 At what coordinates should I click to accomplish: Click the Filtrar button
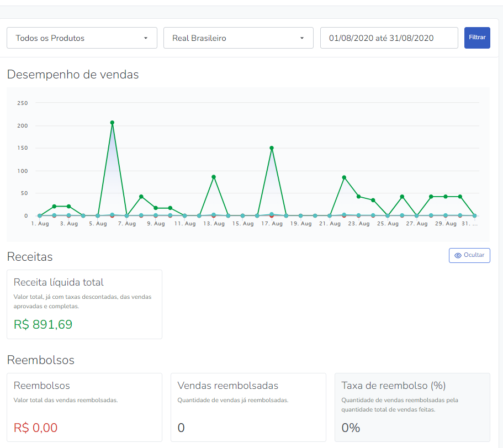point(477,38)
